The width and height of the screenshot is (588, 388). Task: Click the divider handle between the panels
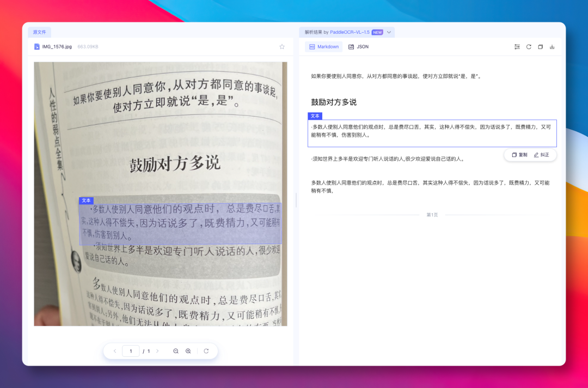click(296, 200)
